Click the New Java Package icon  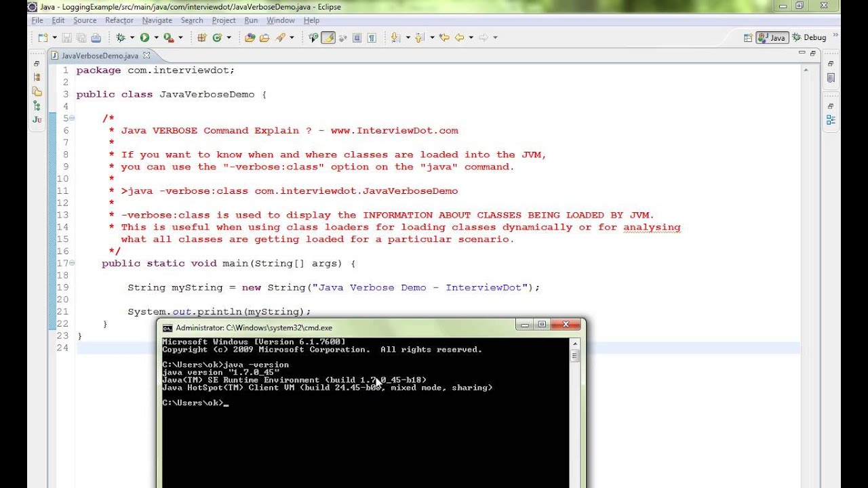tap(201, 38)
